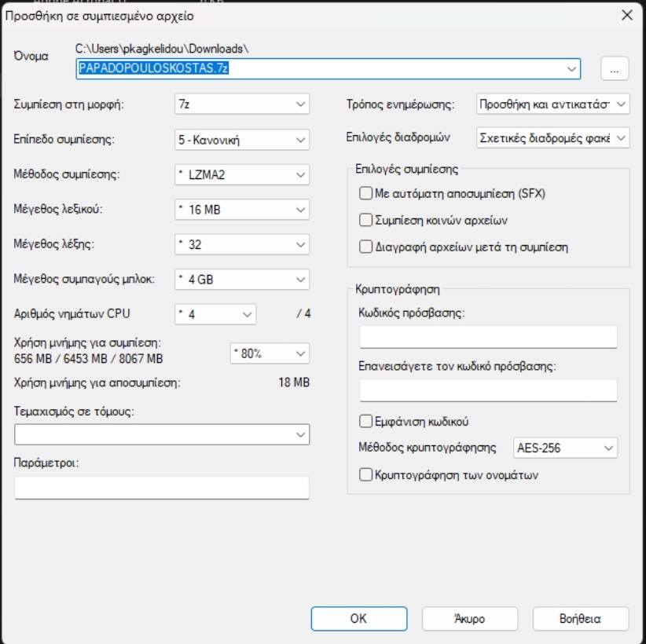Toggle the Συμπίεση κοινών αρχείων checkbox
The height and width of the screenshot is (644, 646).
(365, 220)
